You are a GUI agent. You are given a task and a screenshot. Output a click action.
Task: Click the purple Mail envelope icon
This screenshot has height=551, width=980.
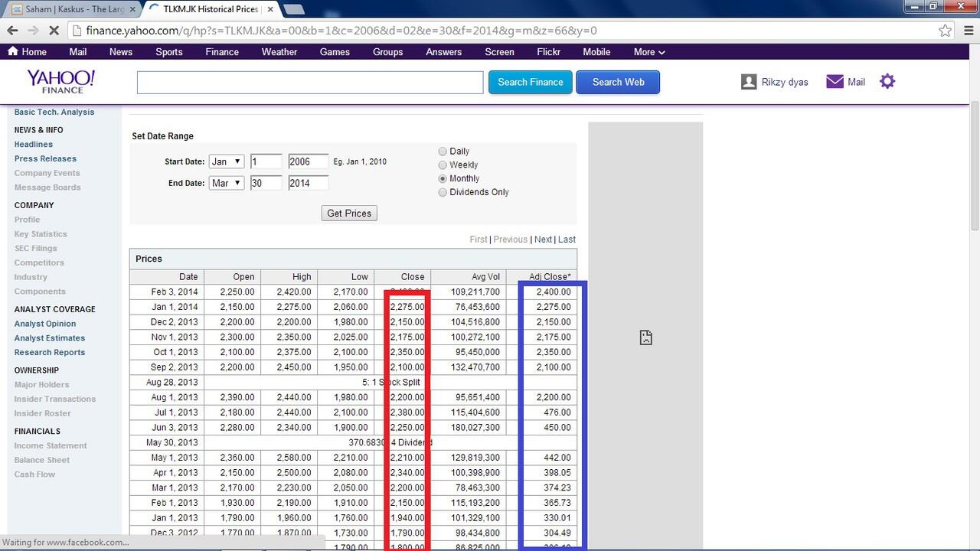tap(835, 81)
